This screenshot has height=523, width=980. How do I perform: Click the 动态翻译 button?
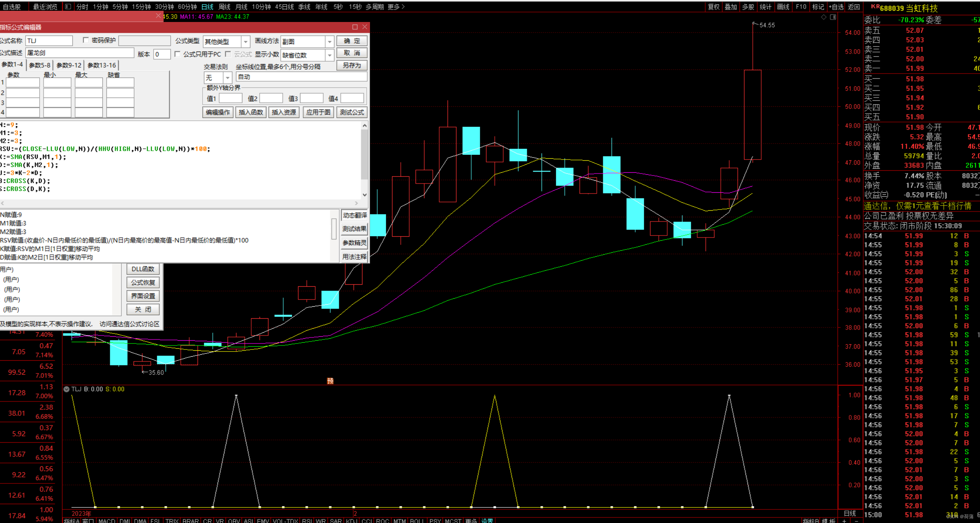tap(354, 215)
